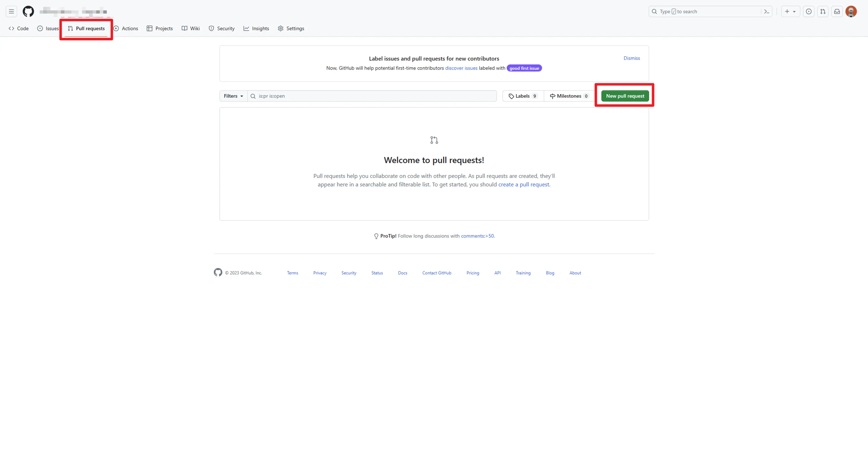
Task: Open the Security tab
Action: [x=221, y=28]
